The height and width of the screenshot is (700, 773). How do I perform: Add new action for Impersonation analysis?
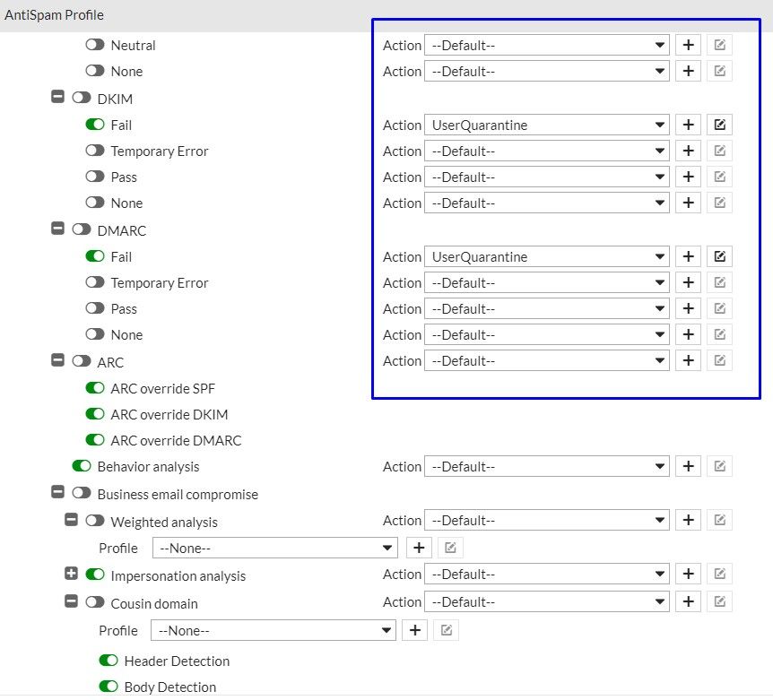click(688, 575)
